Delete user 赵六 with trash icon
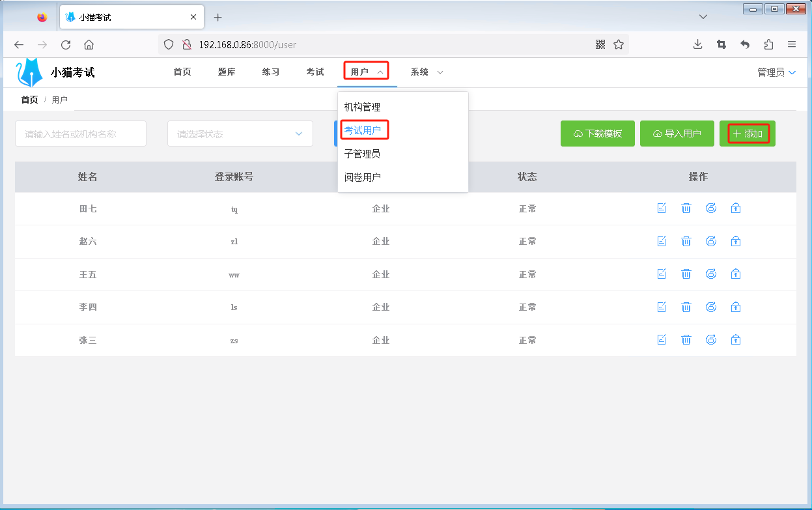812x510 pixels. [686, 242]
